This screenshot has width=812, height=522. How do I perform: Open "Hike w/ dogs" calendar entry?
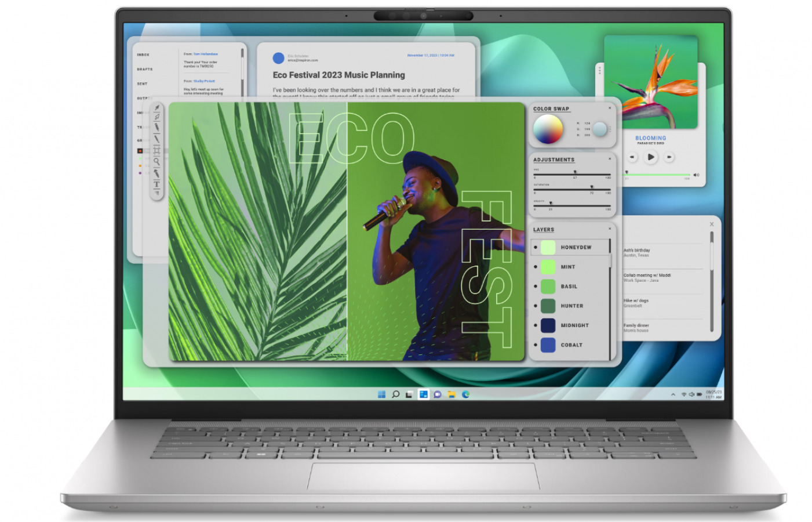636,303
